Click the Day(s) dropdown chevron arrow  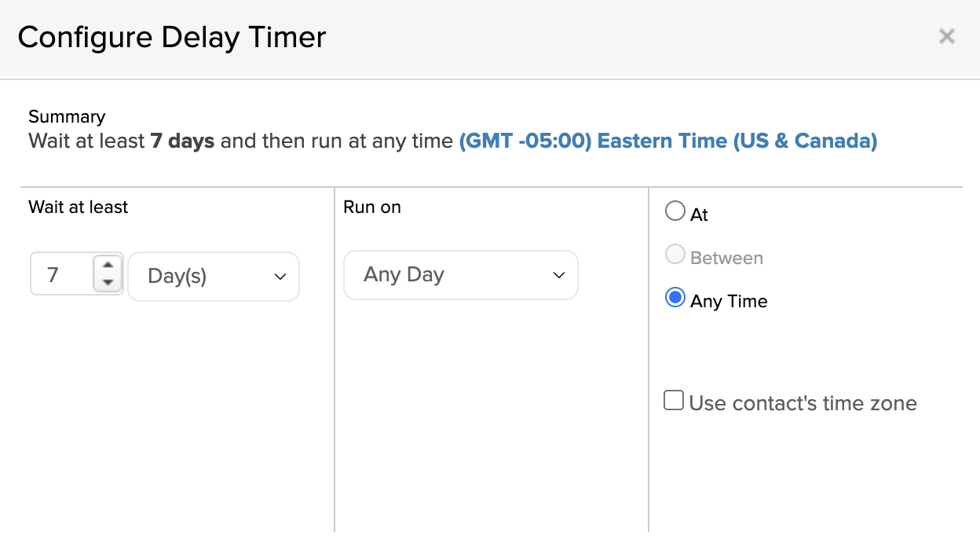click(x=280, y=277)
